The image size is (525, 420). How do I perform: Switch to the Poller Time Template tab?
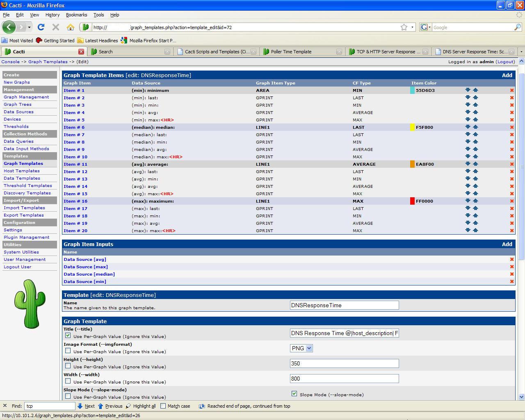pyautogui.click(x=303, y=52)
